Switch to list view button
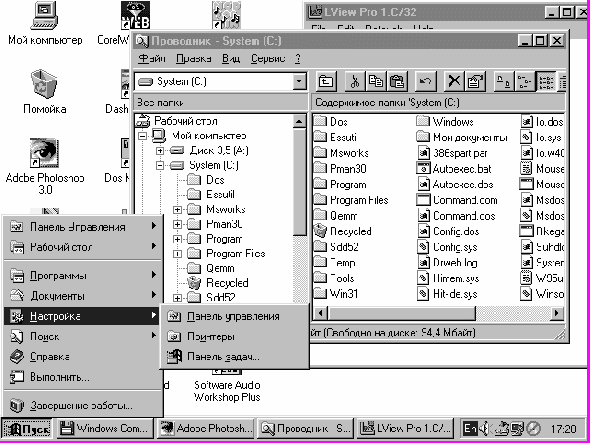 tap(545, 81)
